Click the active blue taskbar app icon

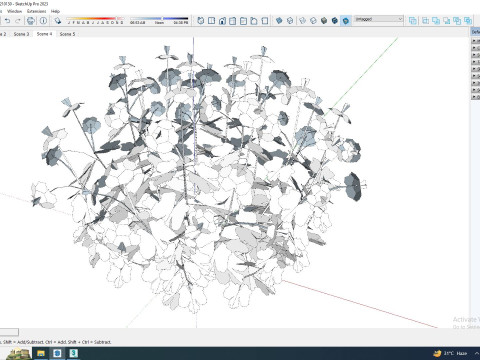[57, 353]
